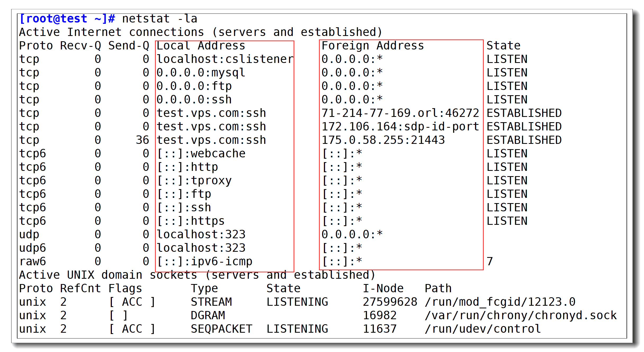The image size is (644, 352).
Task: Select the '0.0.0.0:ssh' local address
Action: tap(194, 100)
